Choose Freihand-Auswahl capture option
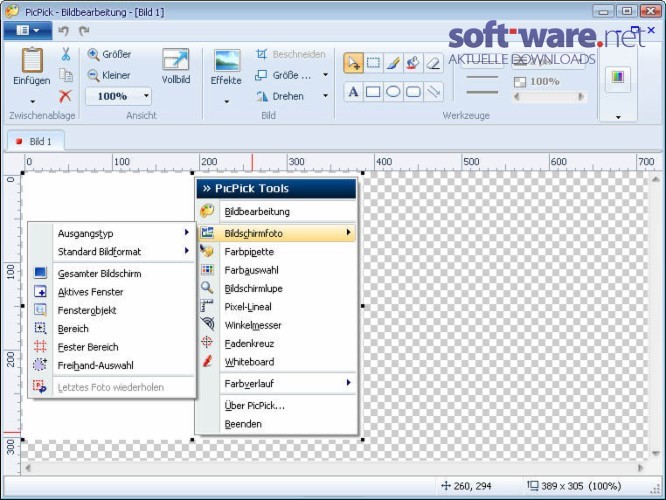 click(x=112, y=365)
